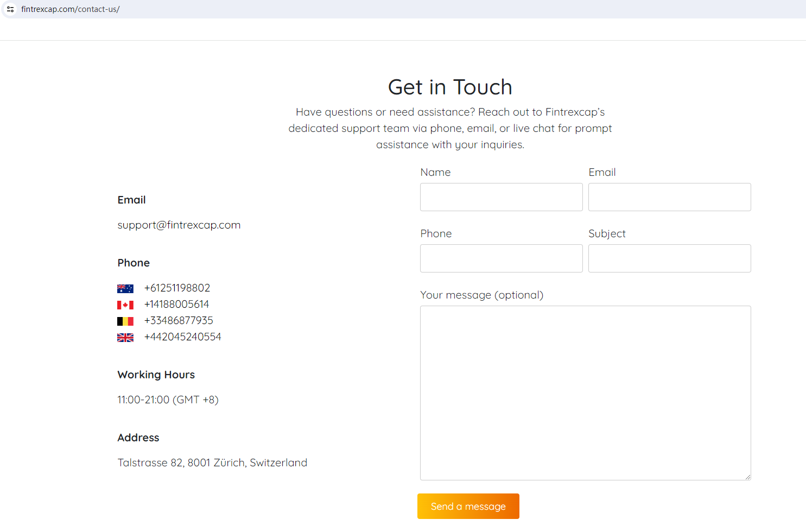Click the support@fintrexcap.com email address
The image size is (806, 532).
179,225
